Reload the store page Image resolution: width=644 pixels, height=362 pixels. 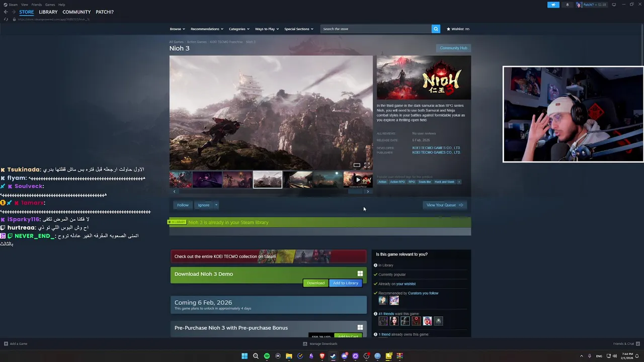[x=6, y=19]
